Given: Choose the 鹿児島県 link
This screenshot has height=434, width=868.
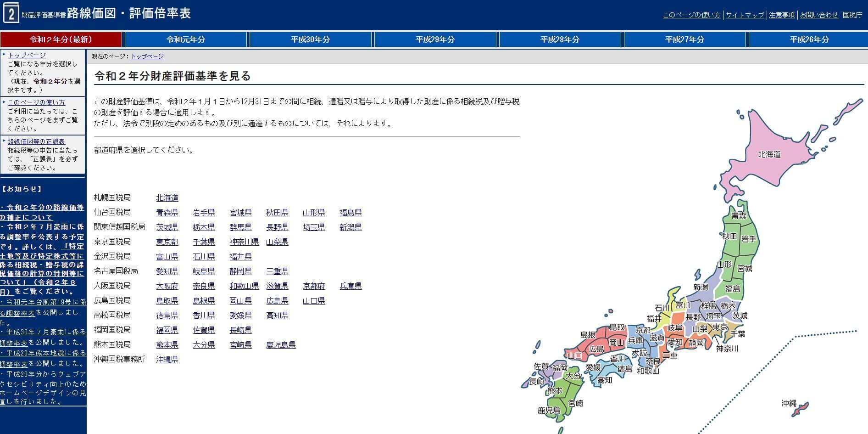Looking at the screenshot, I should pos(281,345).
